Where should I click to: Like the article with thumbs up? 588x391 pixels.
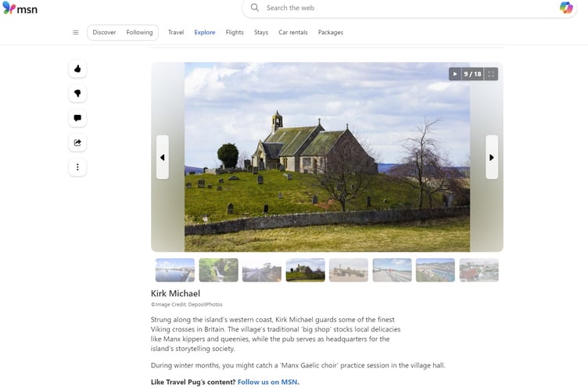pos(77,69)
